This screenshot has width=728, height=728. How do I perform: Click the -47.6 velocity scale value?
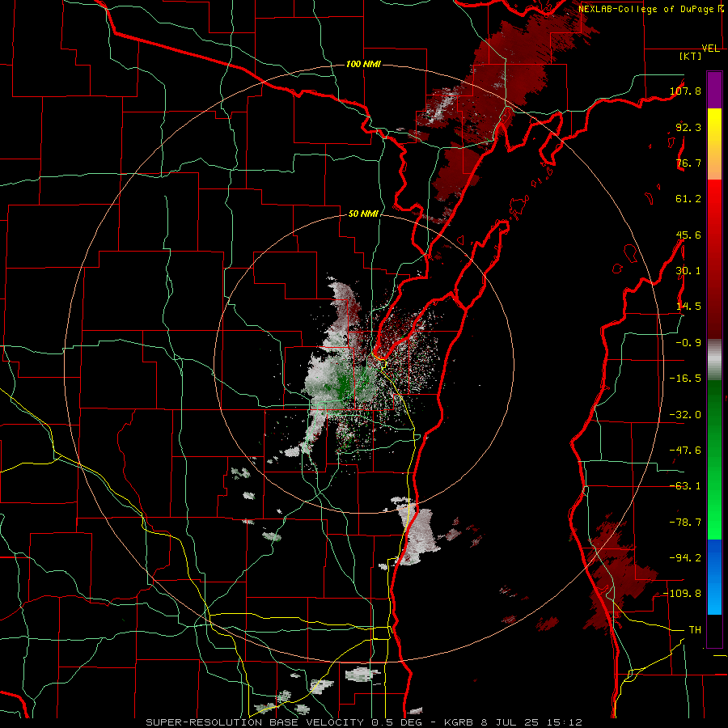685,451
